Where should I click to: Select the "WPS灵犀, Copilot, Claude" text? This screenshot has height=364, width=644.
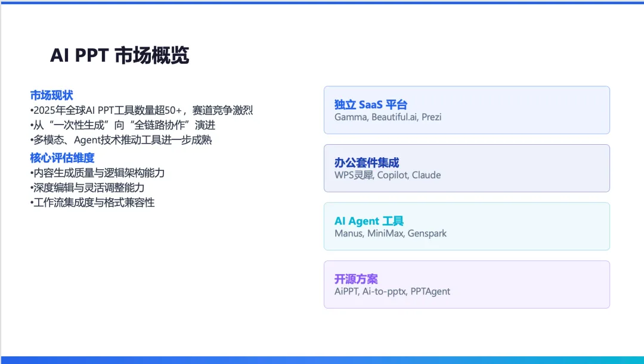[x=388, y=175]
